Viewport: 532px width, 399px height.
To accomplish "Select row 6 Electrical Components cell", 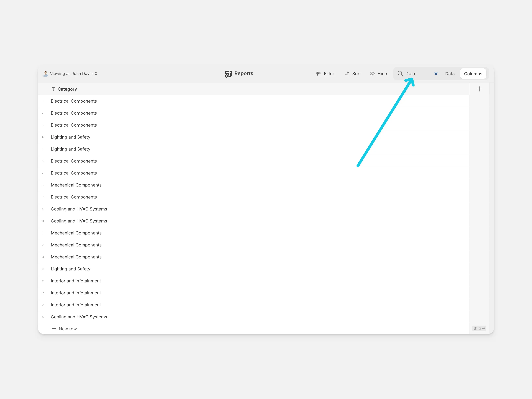I will click(x=254, y=161).
